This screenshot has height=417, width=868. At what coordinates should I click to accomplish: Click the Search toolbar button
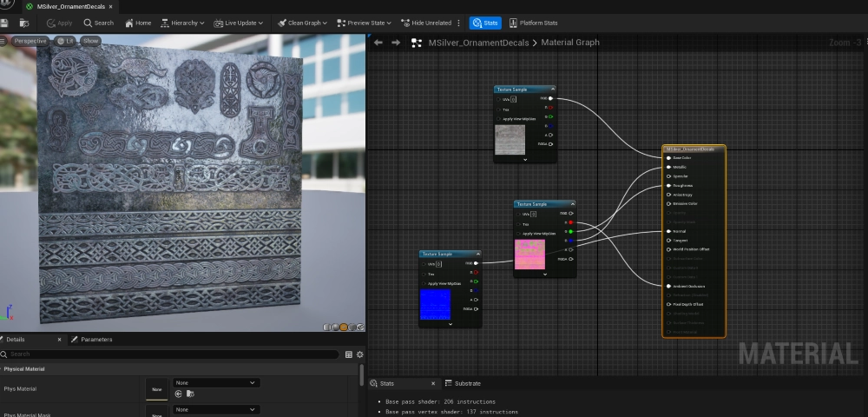pyautogui.click(x=98, y=23)
